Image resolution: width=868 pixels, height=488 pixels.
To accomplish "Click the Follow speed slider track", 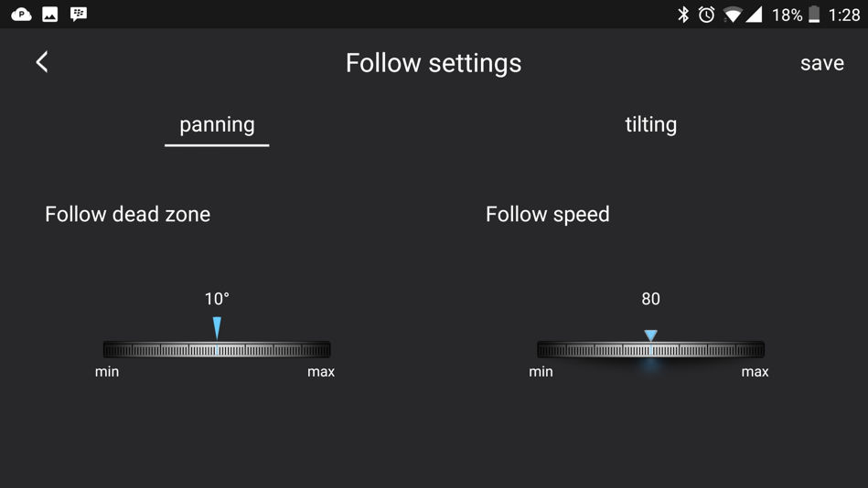I will 651,349.
